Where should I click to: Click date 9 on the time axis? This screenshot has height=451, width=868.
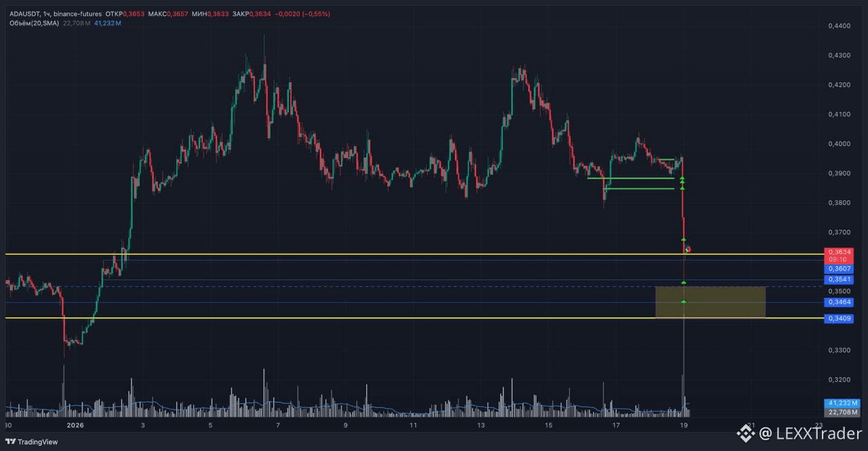coord(345,426)
